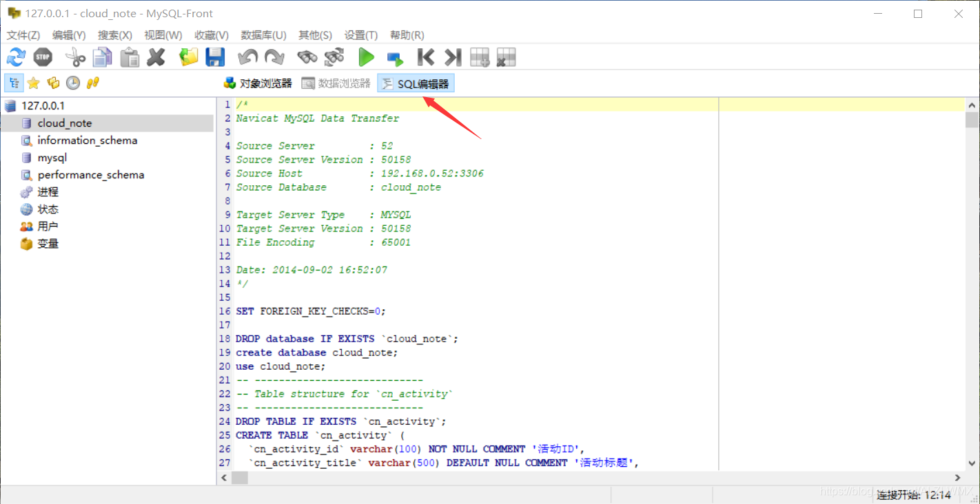Open a SQL file via folder icon

pyautogui.click(x=189, y=57)
